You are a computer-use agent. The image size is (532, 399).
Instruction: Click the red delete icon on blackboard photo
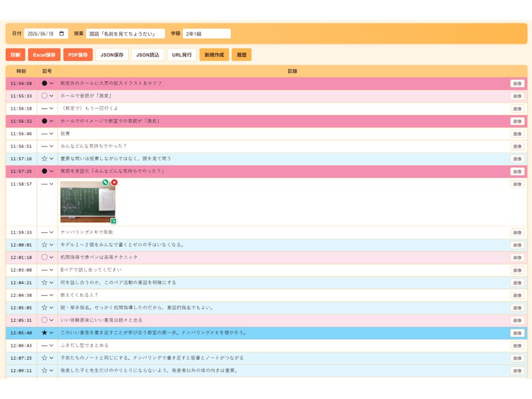[114, 182]
